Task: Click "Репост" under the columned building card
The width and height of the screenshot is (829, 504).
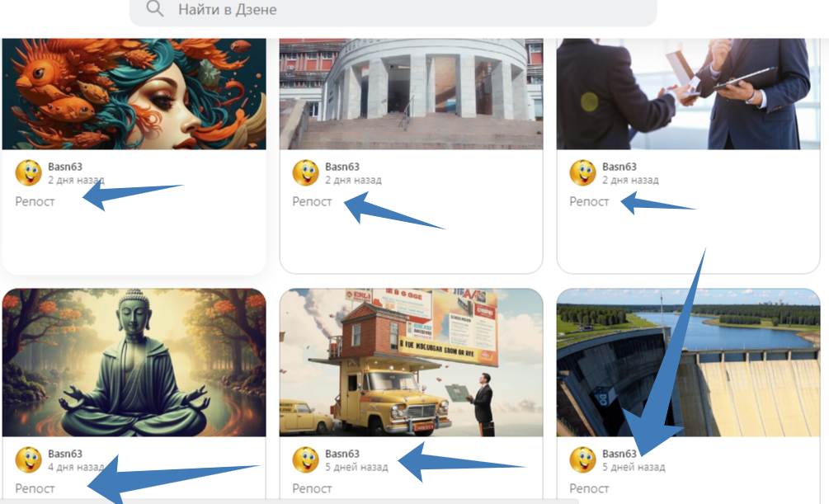Action: tap(312, 201)
